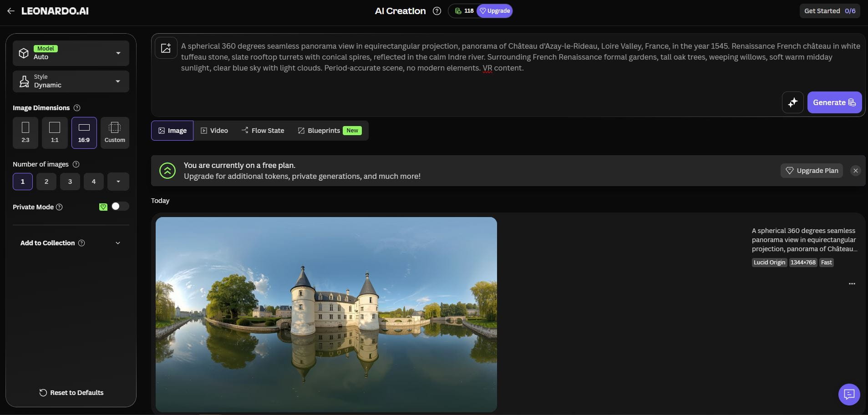The image size is (868, 415).
Task: Dismiss the free plan banner
Action: (x=855, y=171)
